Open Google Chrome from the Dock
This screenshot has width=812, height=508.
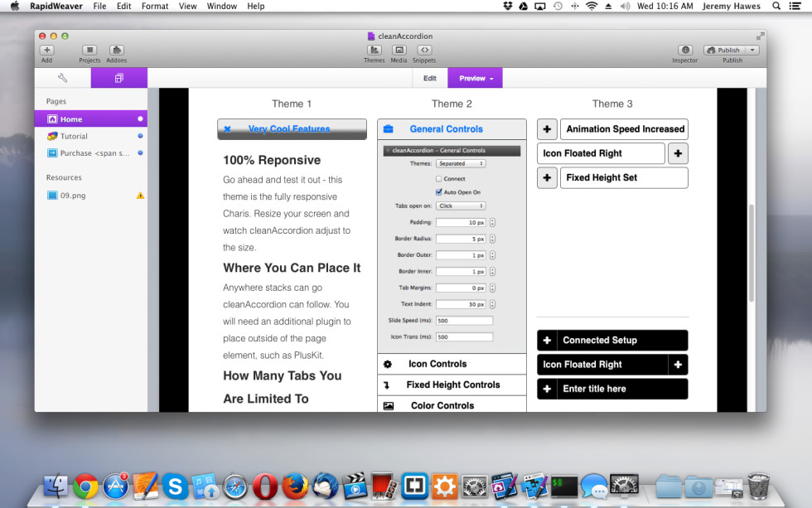(85, 486)
